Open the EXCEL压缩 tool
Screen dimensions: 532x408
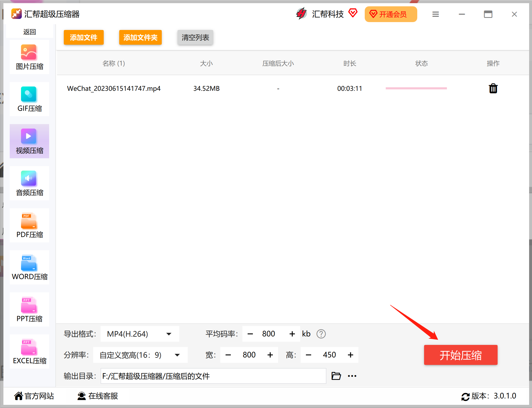29,352
